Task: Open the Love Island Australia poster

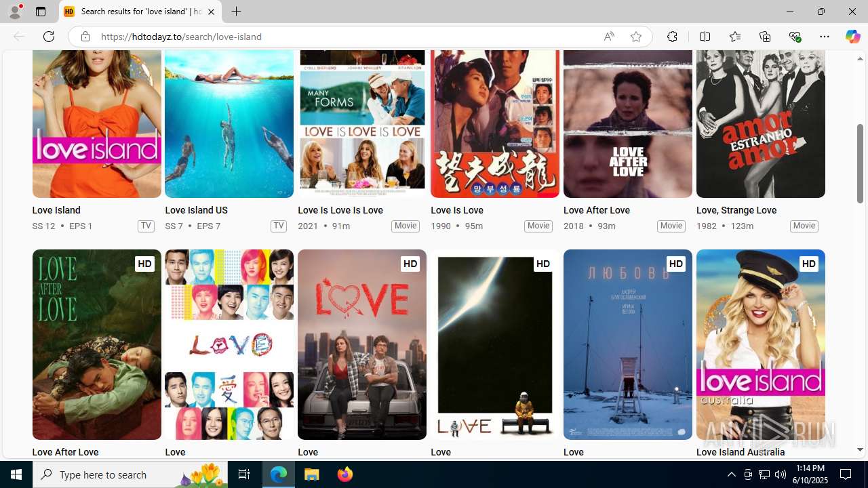Action: [761, 344]
